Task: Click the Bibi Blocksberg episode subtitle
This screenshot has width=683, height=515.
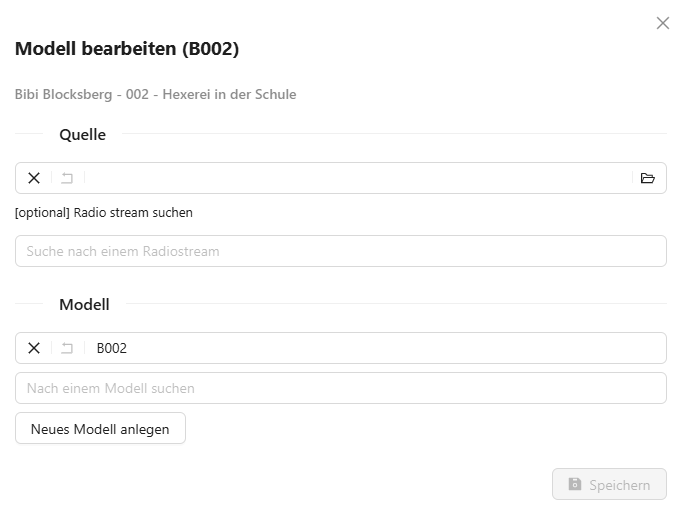Action: point(155,94)
